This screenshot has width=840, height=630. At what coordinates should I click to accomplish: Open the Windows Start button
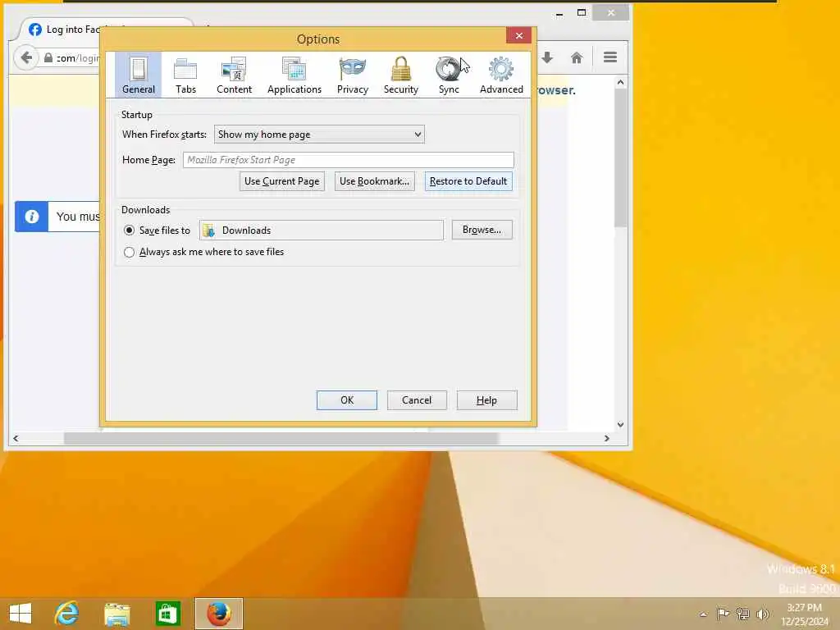point(21,614)
